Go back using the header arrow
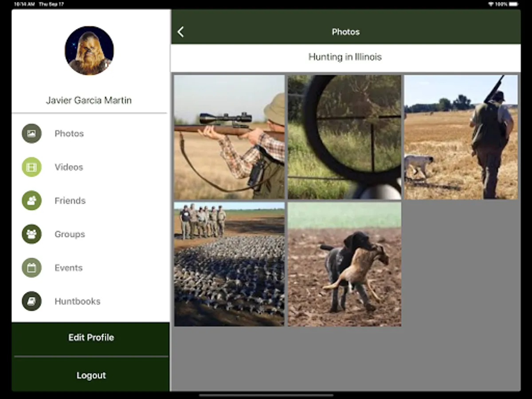The width and height of the screenshot is (532, 399). pos(180,31)
